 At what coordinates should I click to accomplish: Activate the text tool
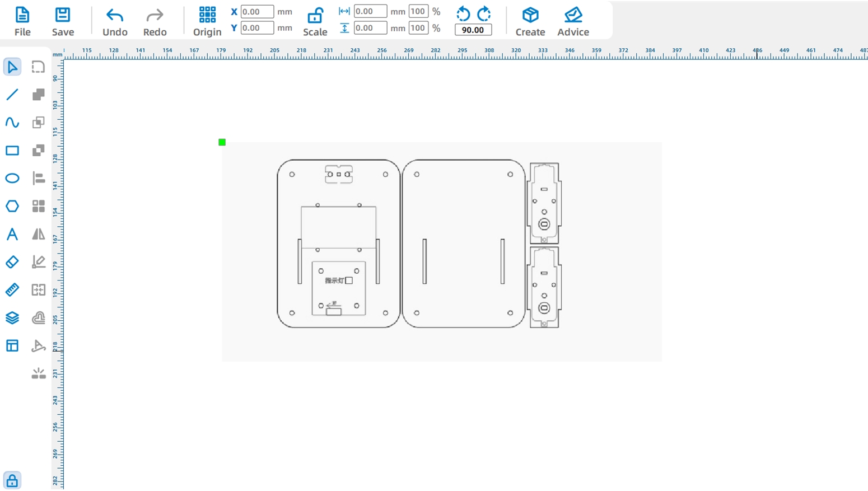(x=12, y=234)
